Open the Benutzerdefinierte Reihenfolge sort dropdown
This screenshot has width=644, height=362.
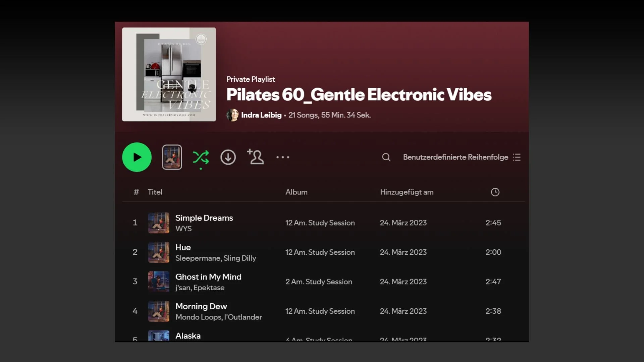tap(455, 157)
